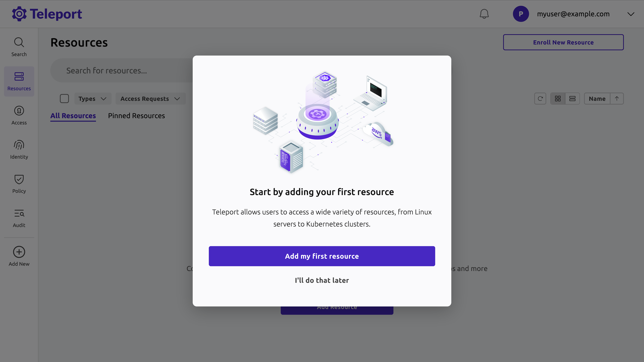644x362 pixels.
Task: Click Add my first resource
Action: 322,256
